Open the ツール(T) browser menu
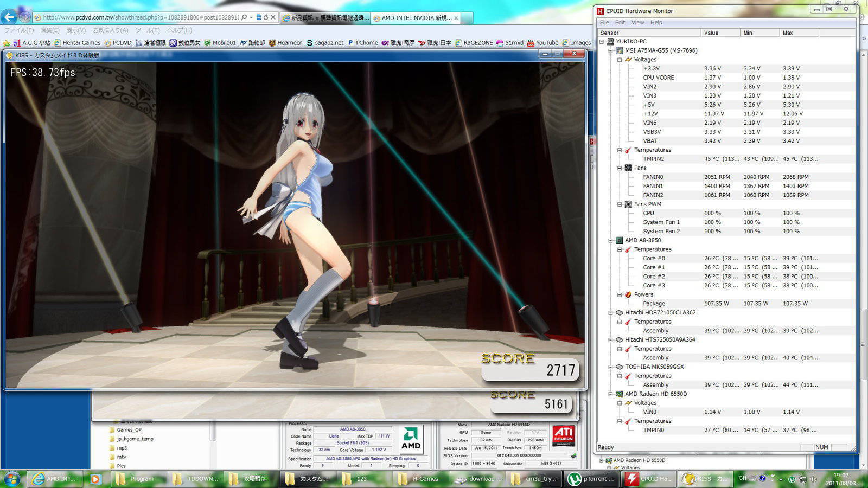 point(148,30)
